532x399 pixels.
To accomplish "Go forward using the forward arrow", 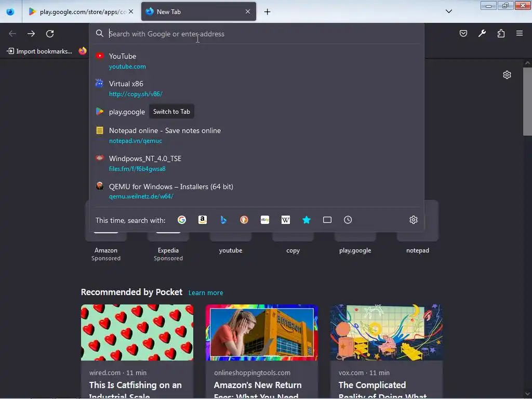I will (x=31, y=34).
